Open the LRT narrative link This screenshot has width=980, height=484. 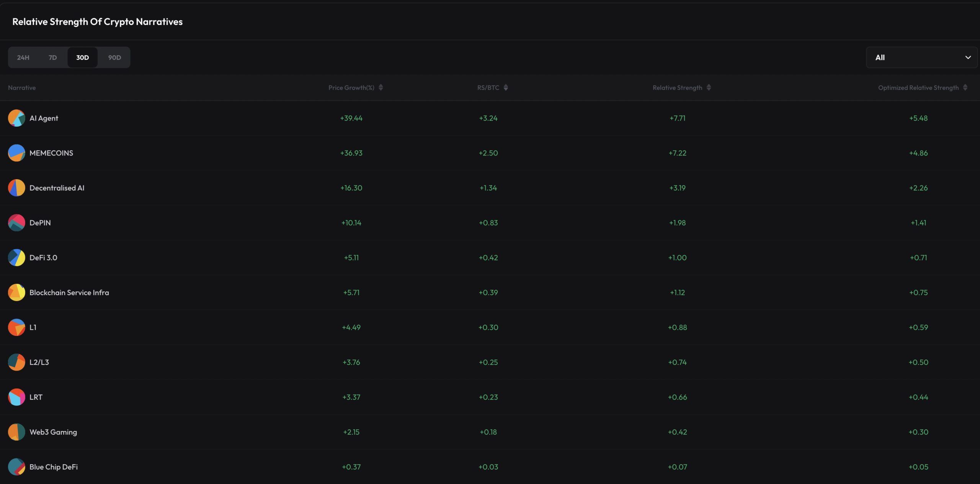click(36, 397)
